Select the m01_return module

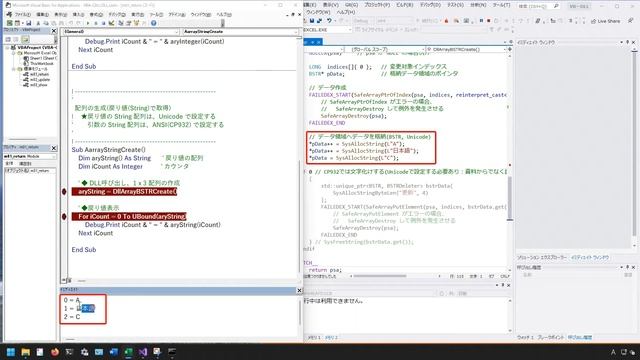(36, 74)
